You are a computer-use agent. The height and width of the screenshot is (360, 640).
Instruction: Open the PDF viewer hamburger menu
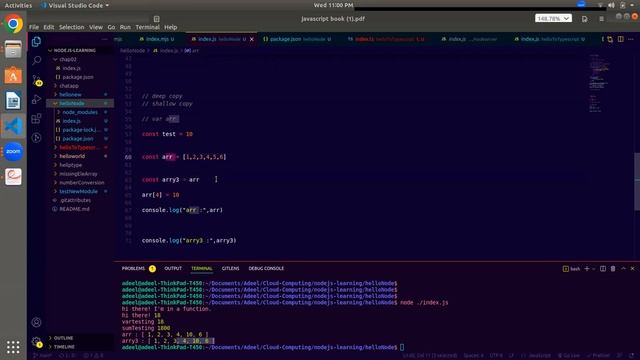[x=602, y=19]
